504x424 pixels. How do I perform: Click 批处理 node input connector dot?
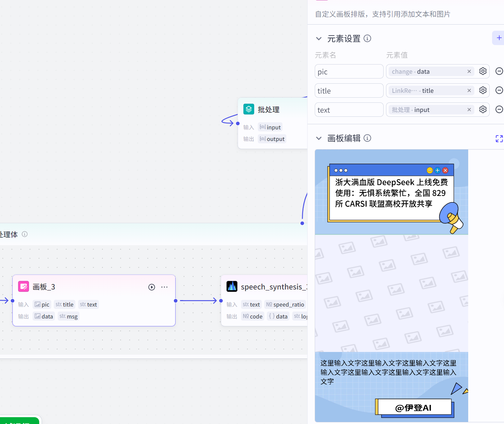[238, 124]
